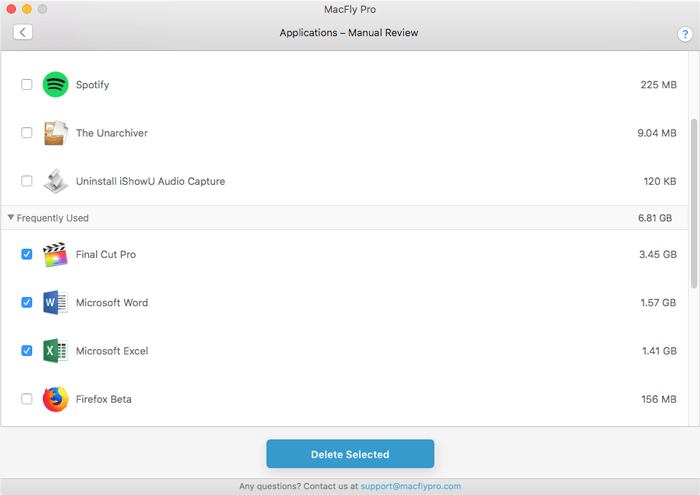Image resolution: width=700 pixels, height=495 pixels.
Task: Click the Frequently Used section label
Action: [53, 218]
